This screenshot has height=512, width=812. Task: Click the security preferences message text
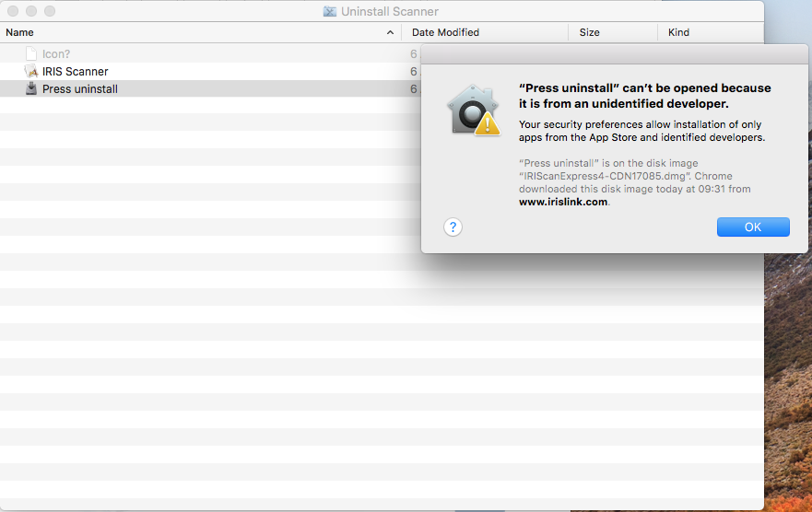pyautogui.click(x=641, y=131)
